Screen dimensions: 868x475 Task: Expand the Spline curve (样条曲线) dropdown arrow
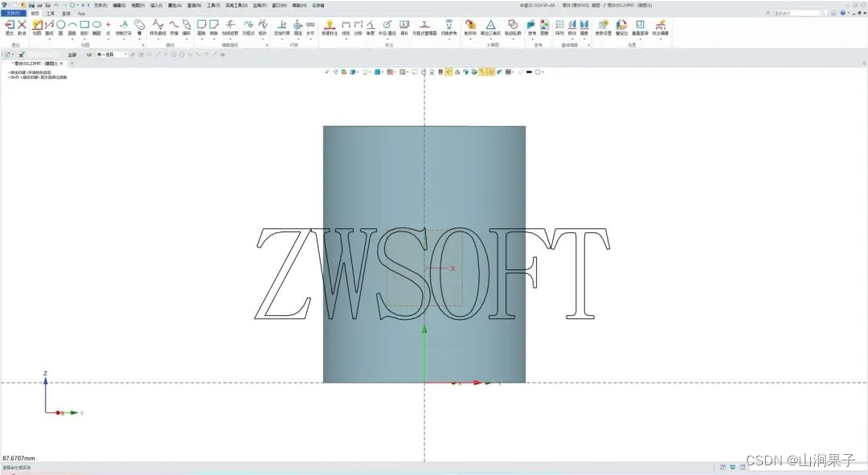tap(158, 39)
